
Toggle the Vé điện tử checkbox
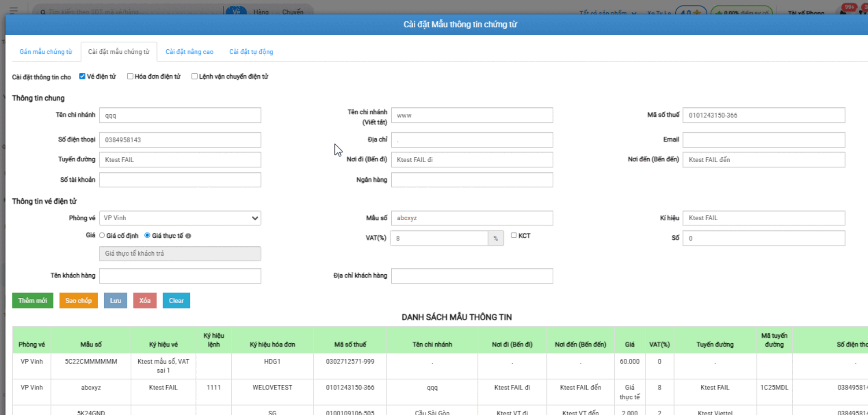coord(82,76)
